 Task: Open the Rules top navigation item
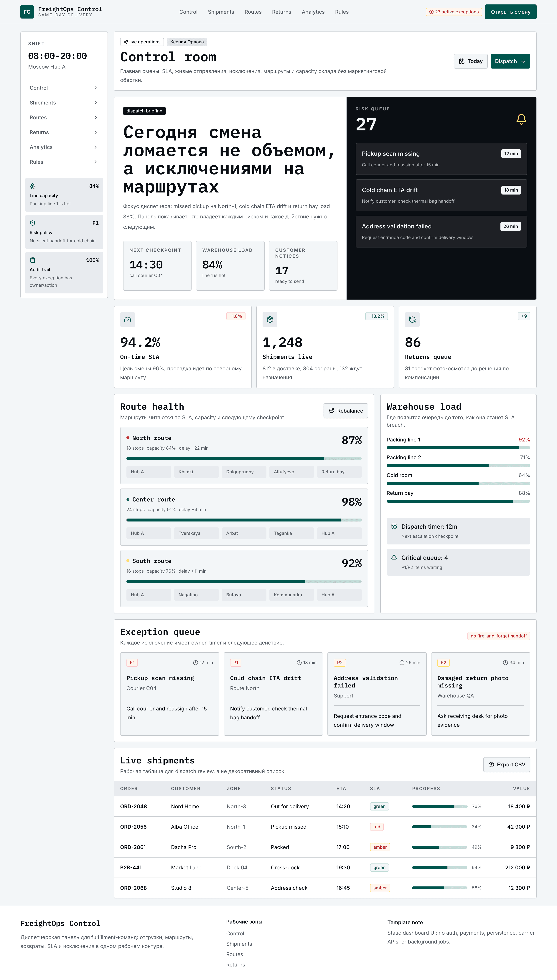(342, 12)
